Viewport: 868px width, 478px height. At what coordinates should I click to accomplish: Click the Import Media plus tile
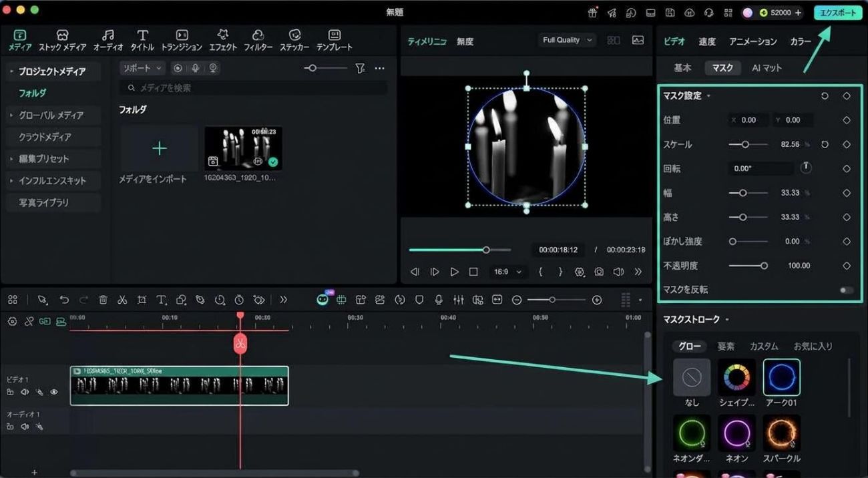pos(160,148)
